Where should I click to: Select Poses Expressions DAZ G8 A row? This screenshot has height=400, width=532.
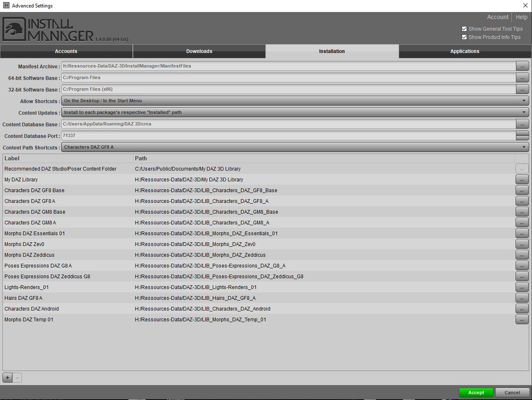(x=259, y=265)
